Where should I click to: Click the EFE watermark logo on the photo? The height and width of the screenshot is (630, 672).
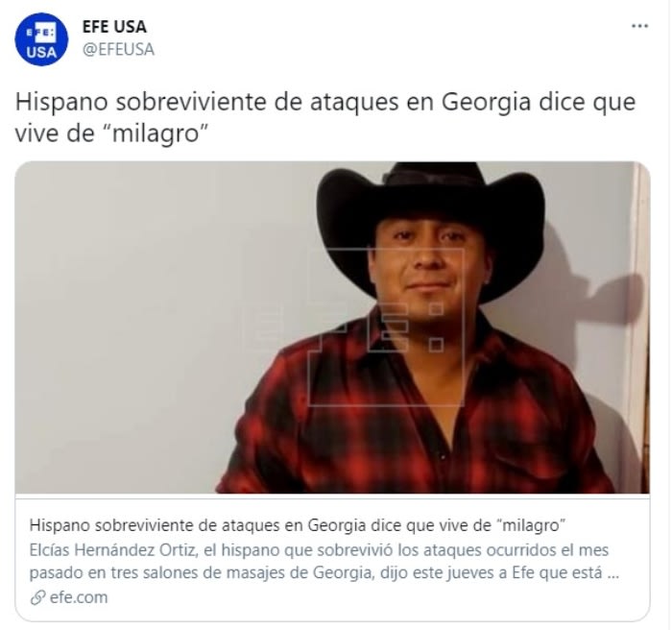386,327
